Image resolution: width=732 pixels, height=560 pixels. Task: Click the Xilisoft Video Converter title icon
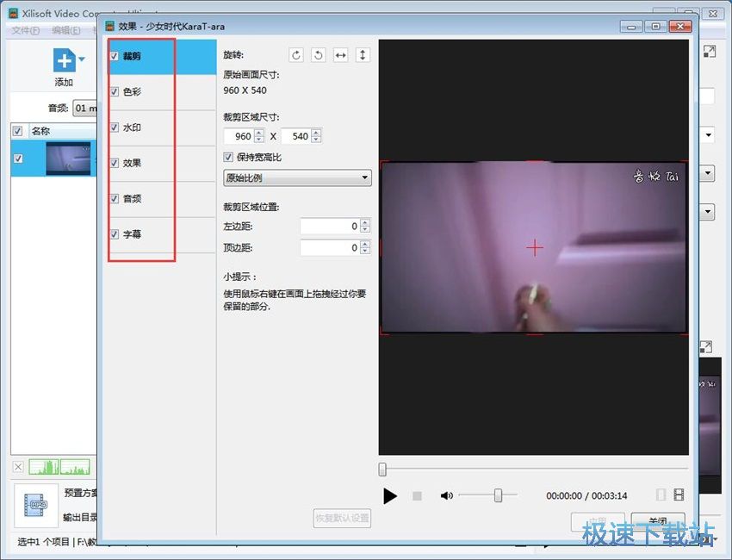(14, 14)
